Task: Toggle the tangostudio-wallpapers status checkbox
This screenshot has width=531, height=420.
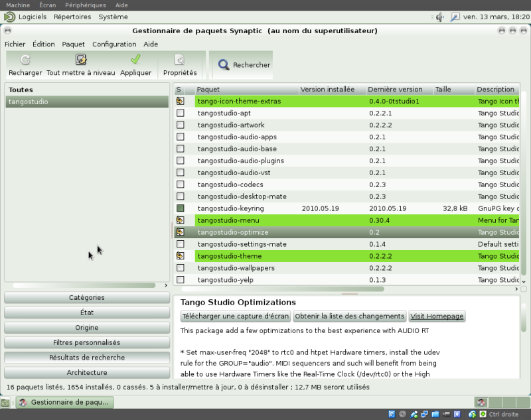Action: 181,267
